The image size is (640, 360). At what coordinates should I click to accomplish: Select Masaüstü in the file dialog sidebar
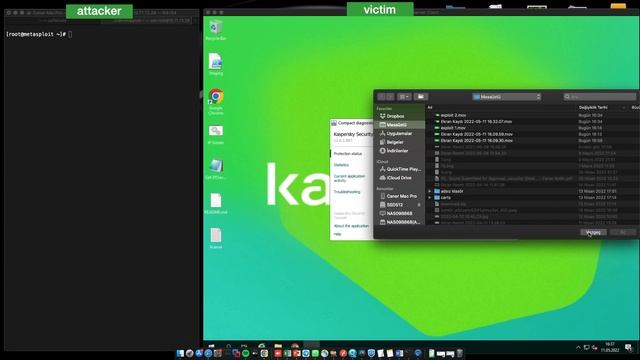(x=399, y=125)
